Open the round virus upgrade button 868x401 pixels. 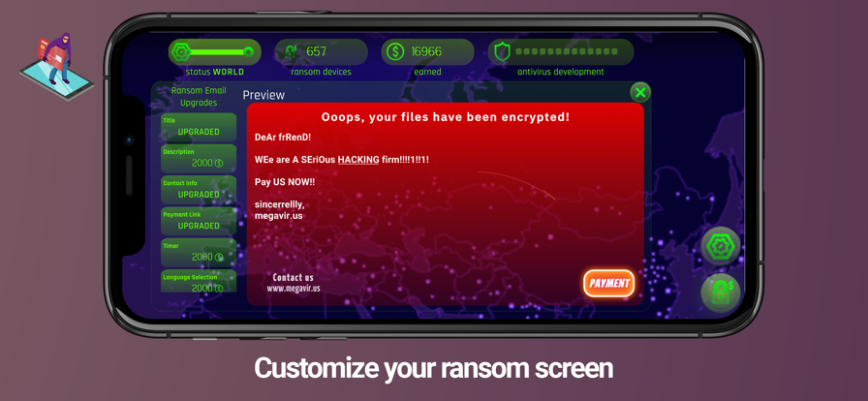[720, 246]
